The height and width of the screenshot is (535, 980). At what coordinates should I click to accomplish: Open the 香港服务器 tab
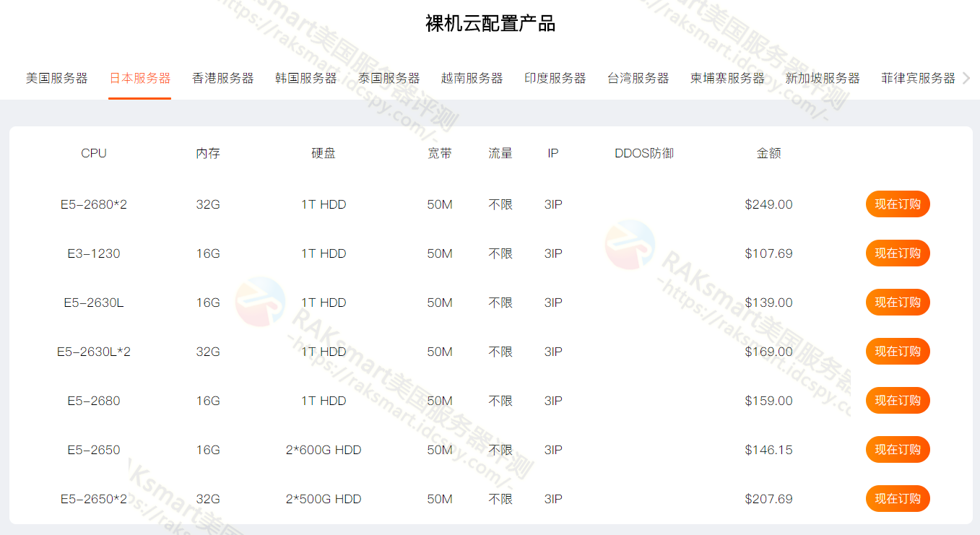coord(222,78)
